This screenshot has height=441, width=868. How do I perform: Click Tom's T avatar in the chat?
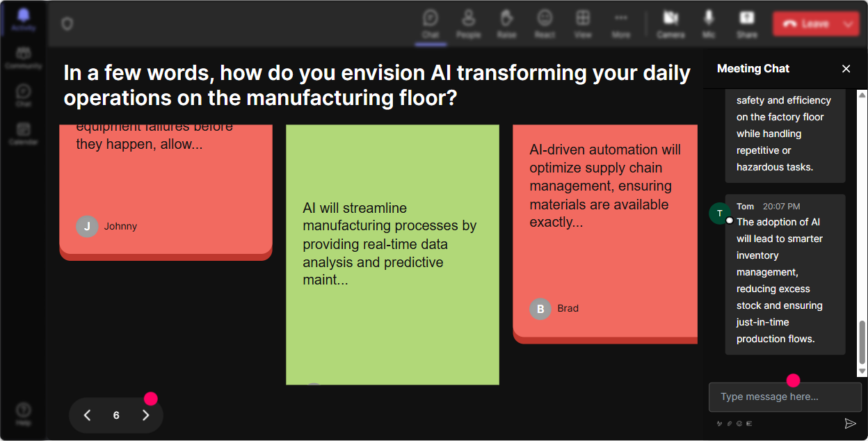(719, 214)
